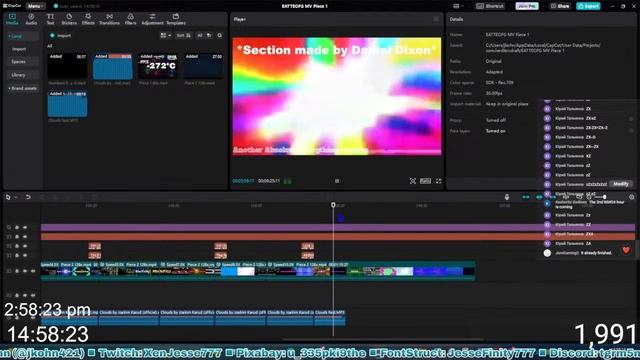640x360 pixels.
Task: Click the zoom-fit icon in the Player
Action: tap(413, 181)
